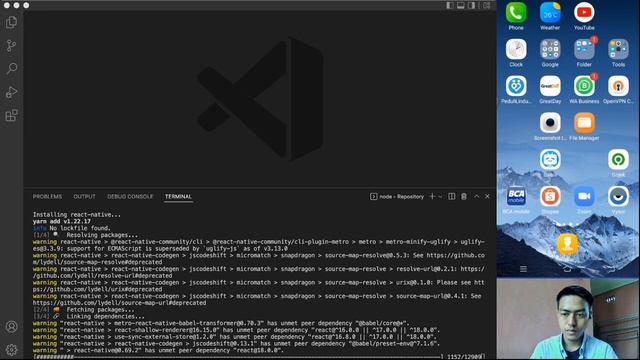Open the app group labeled Folder
The width and height of the screenshot is (640, 360).
584,53
